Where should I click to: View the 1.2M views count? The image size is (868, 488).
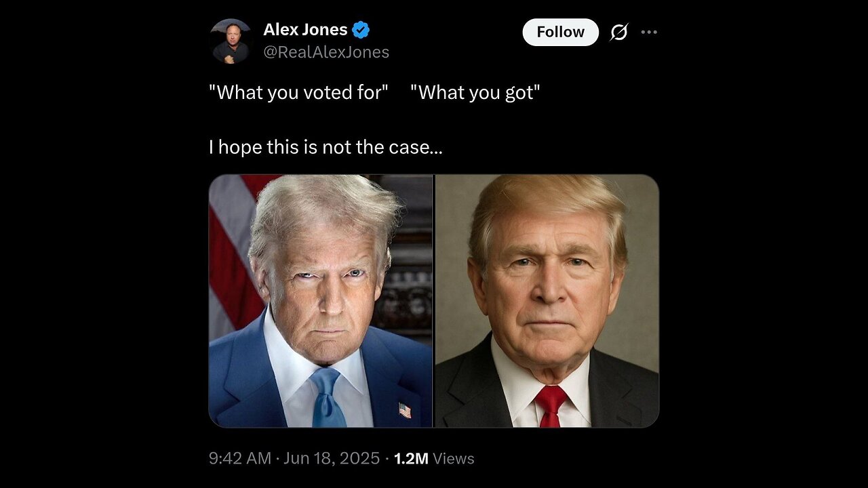pyautogui.click(x=411, y=458)
